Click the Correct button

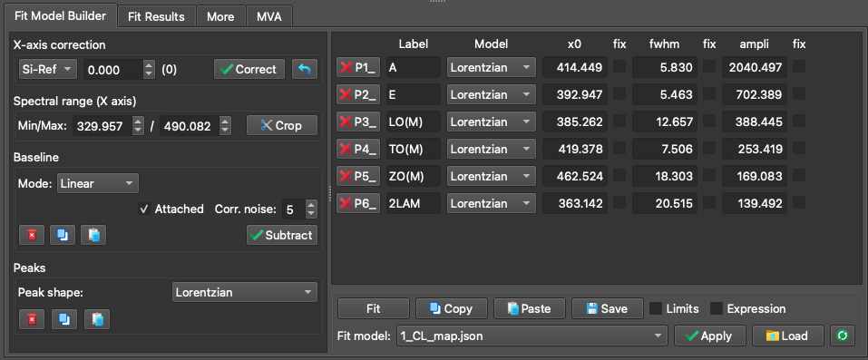click(x=249, y=69)
